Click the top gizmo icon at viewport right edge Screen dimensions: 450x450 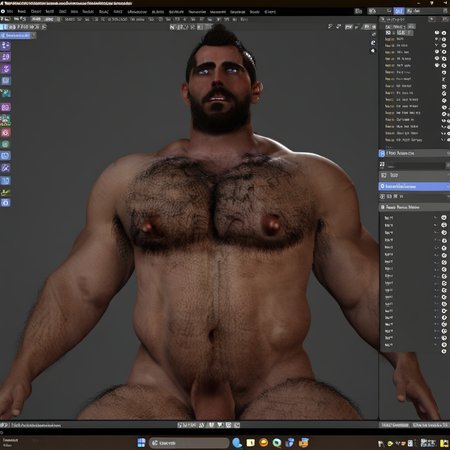[x=374, y=34]
